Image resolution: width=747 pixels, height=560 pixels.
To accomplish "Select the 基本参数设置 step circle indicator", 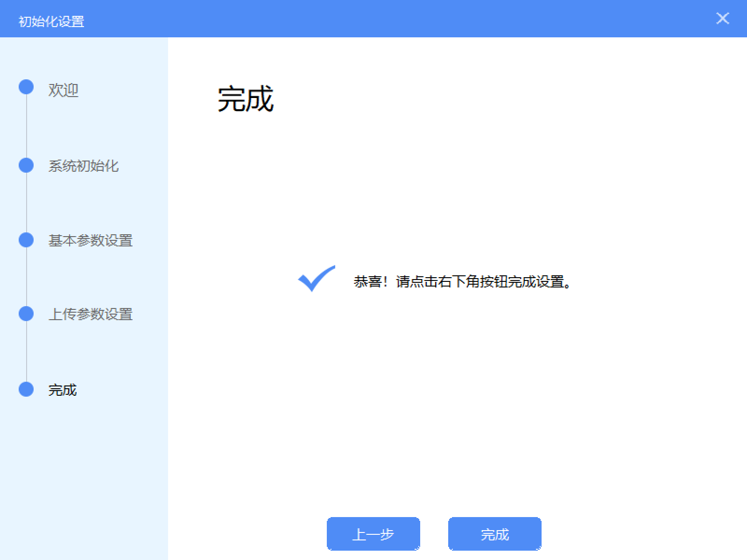I will (26, 241).
